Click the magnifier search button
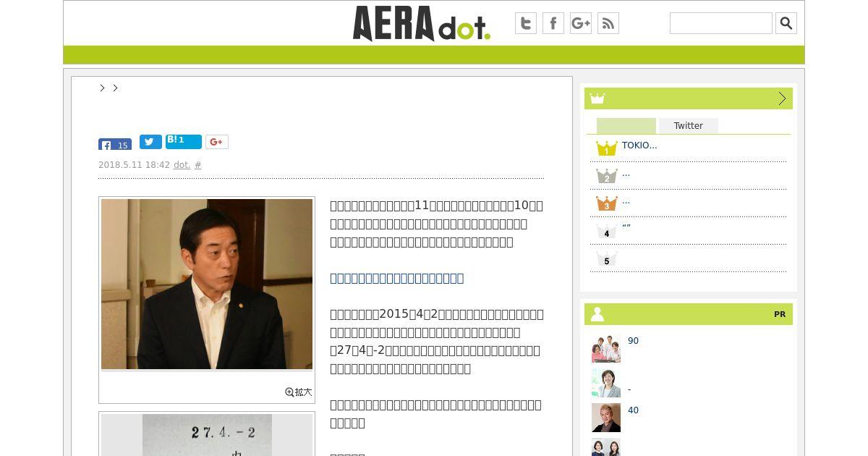Screen dimensions: 868x456 (786, 23)
